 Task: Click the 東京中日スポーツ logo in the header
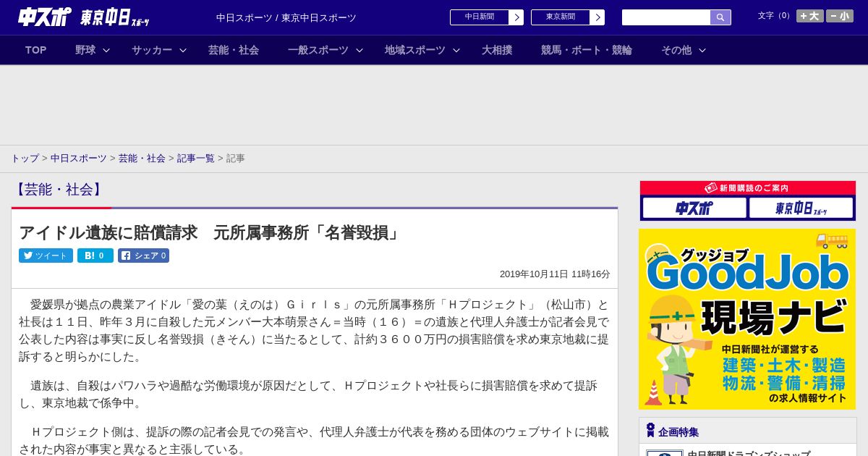[115, 18]
